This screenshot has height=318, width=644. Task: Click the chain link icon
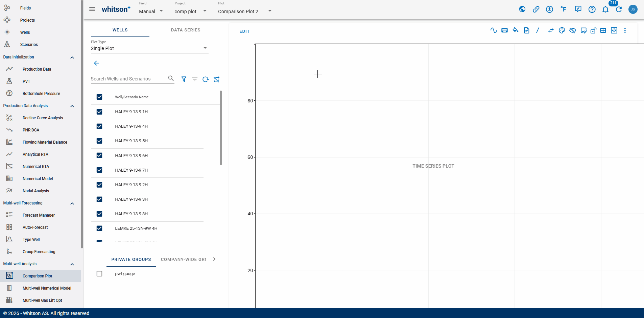click(x=536, y=9)
